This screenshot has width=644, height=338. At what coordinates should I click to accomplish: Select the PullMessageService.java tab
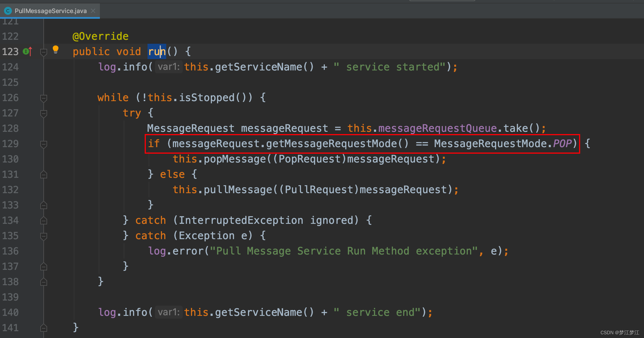[50, 11]
